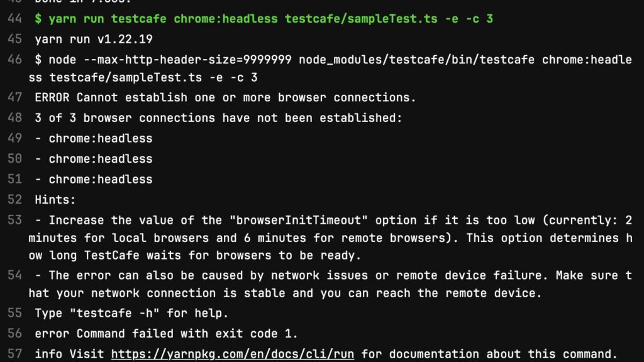
Task: Click line number 49
Action: [15, 138]
